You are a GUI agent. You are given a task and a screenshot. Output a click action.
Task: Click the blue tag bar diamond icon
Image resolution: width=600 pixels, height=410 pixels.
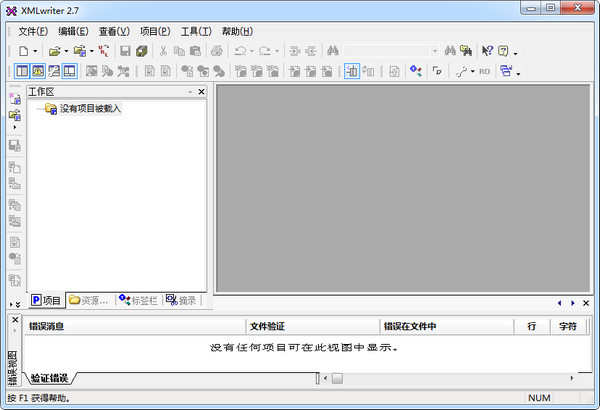coord(416,71)
